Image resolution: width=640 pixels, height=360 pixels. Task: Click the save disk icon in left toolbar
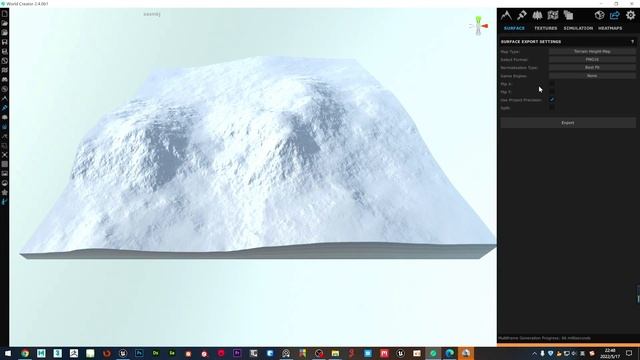(x=4, y=42)
